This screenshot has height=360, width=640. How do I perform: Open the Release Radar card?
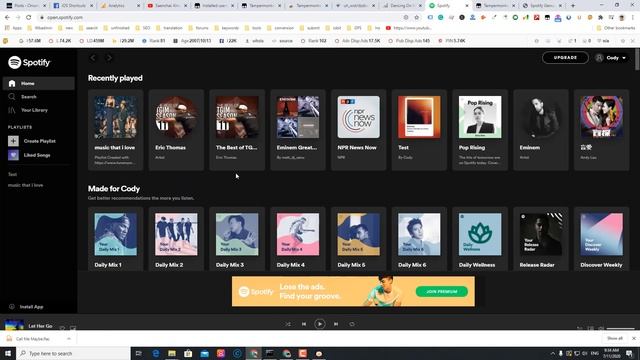tap(541, 239)
